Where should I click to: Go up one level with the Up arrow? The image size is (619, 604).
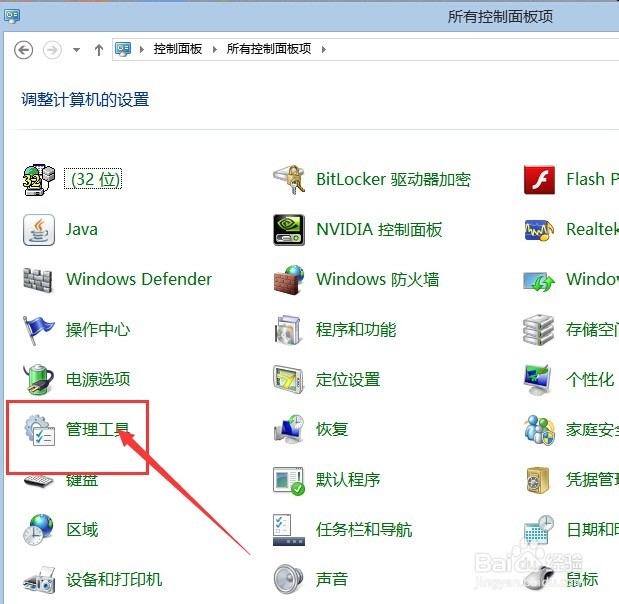(x=99, y=50)
